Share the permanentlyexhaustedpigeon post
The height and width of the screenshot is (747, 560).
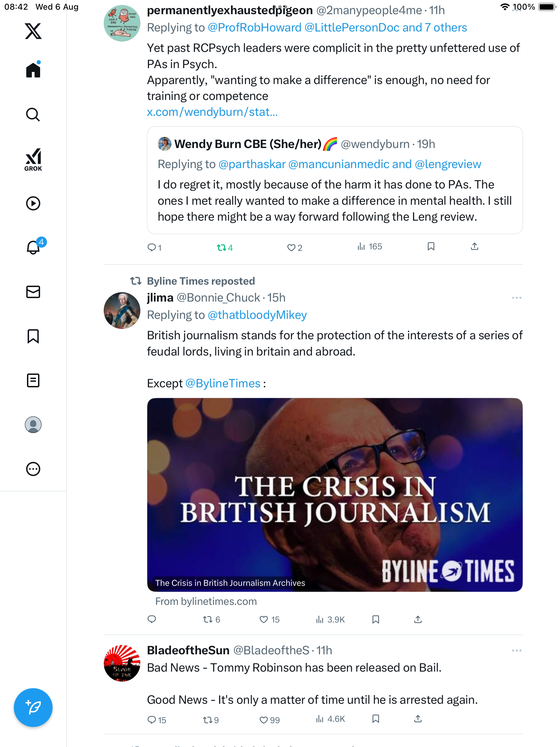tap(475, 247)
